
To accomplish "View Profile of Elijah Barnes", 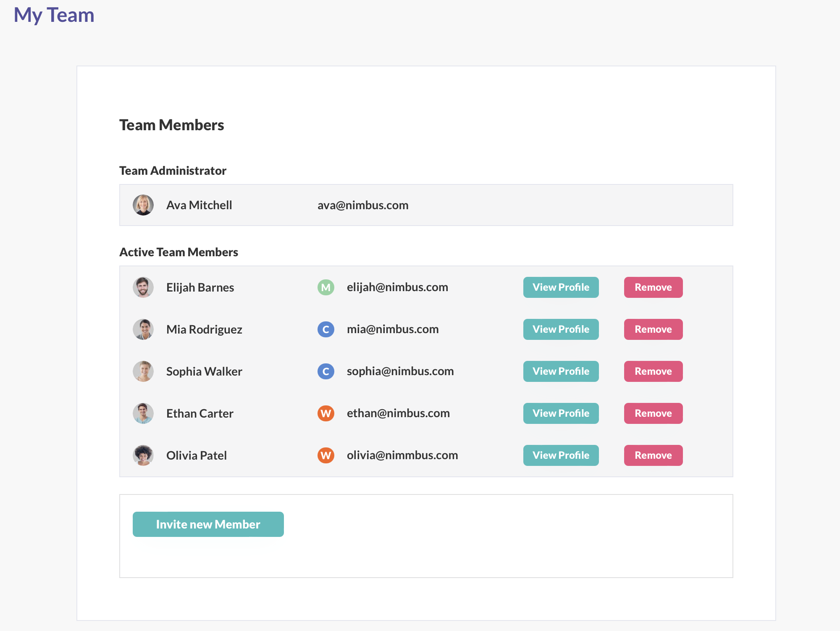I will pyautogui.click(x=561, y=287).
